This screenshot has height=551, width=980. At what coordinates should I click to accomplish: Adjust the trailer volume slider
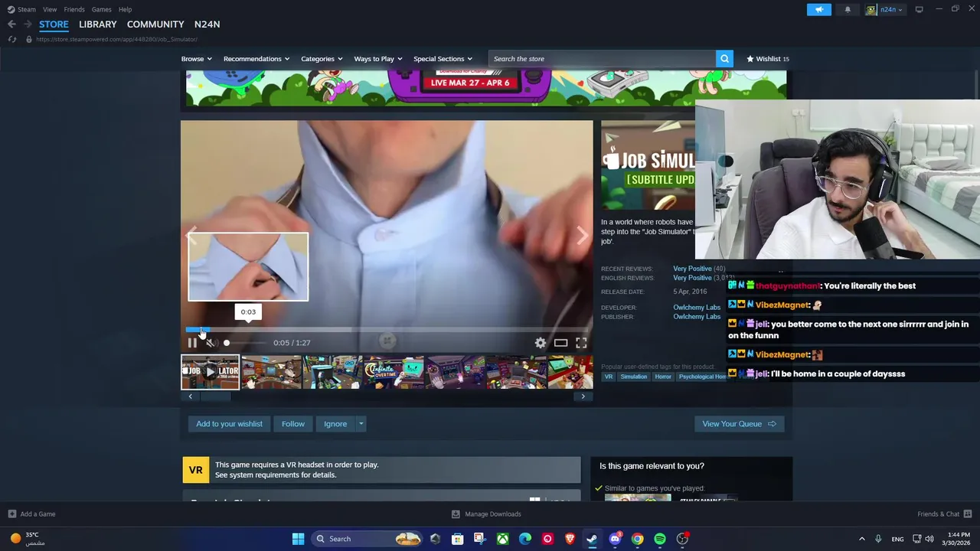[245, 343]
